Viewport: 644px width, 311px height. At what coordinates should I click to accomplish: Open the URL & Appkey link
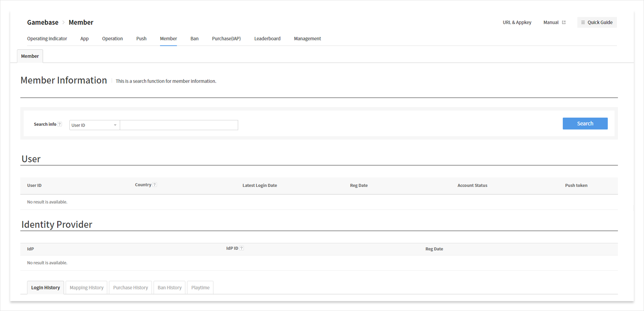(x=517, y=22)
